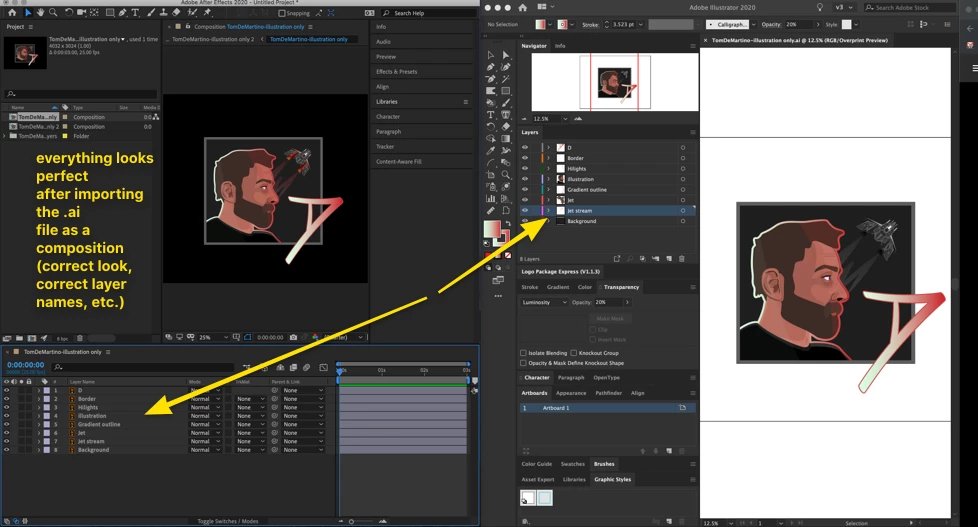Enable Knockout Group checkbox
Viewport: 978px width, 527px height.
[x=574, y=353]
